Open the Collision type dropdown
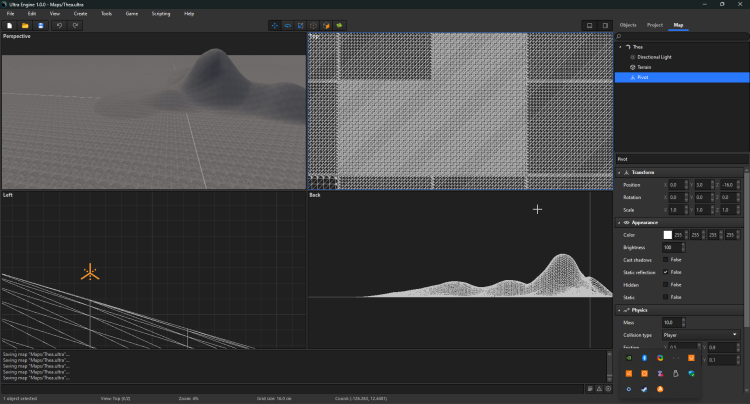 (x=700, y=334)
